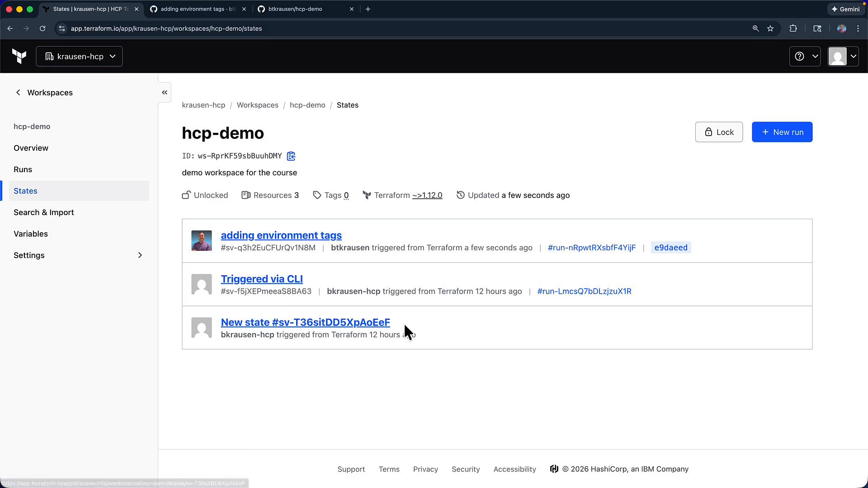Open Chrome three-dot menu
This screenshot has width=868, height=488.
[858, 28]
